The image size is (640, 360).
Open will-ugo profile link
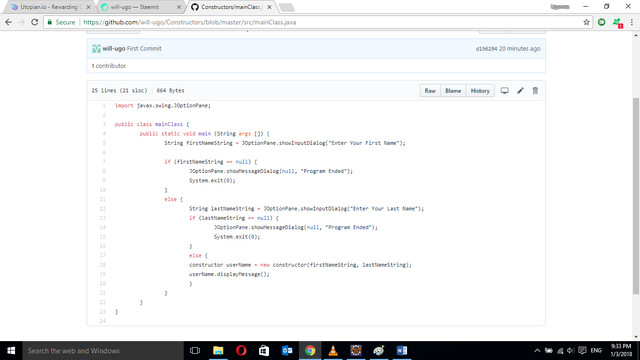click(x=113, y=49)
